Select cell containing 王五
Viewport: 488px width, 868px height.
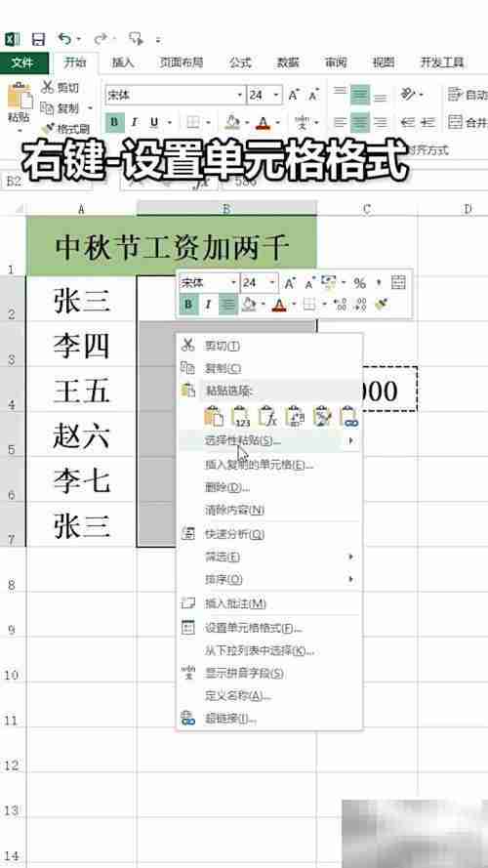(81, 390)
